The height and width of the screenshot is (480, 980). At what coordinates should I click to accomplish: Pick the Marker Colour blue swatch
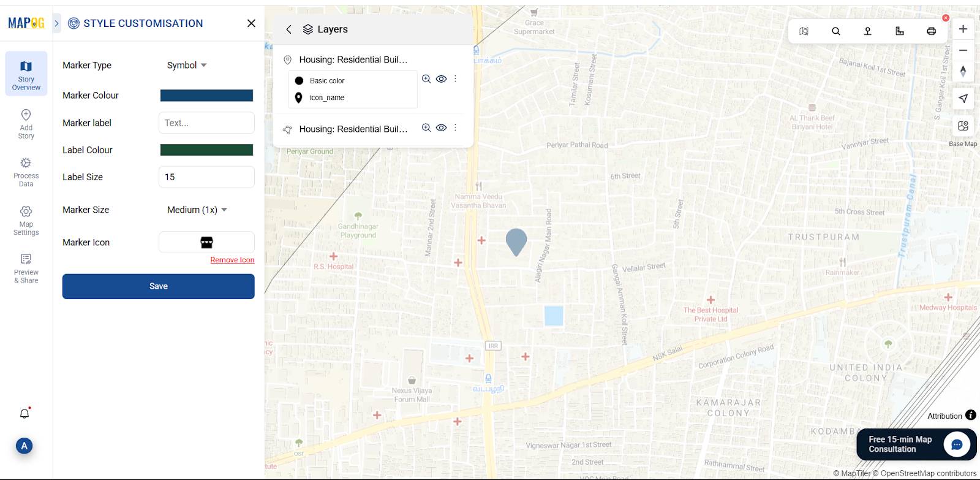click(206, 95)
